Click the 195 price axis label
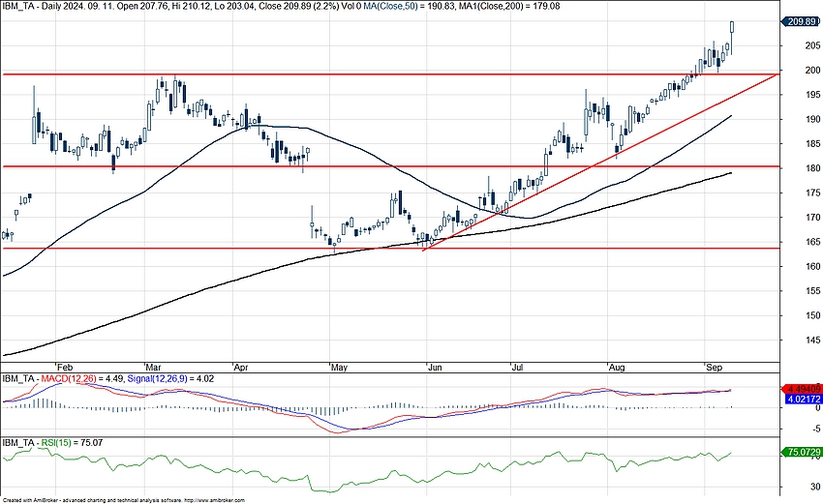 (812, 95)
